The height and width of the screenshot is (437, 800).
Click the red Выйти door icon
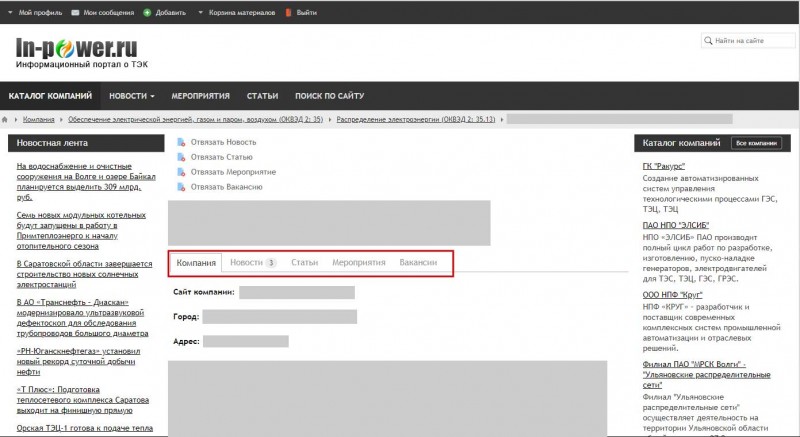[289, 13]
